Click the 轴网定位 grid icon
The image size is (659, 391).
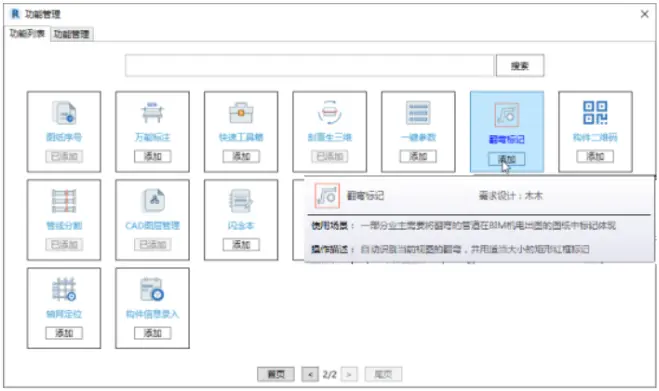[x=64, y=289]
